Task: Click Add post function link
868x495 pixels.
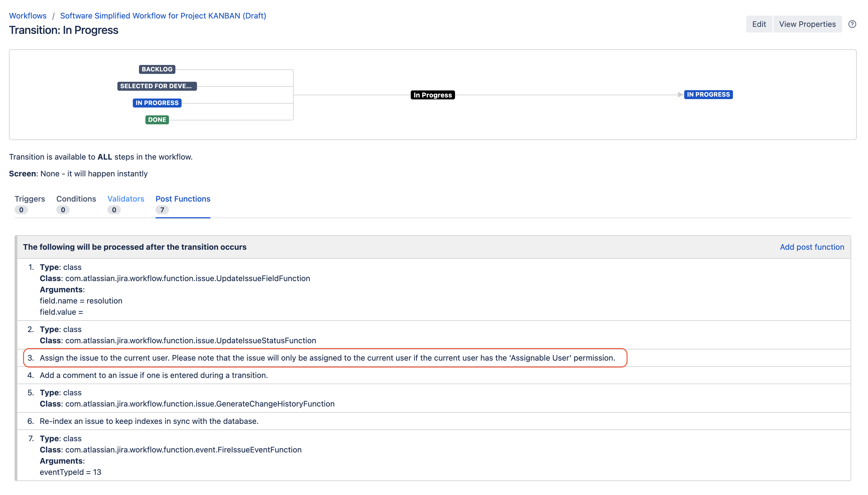Action: 811,247
